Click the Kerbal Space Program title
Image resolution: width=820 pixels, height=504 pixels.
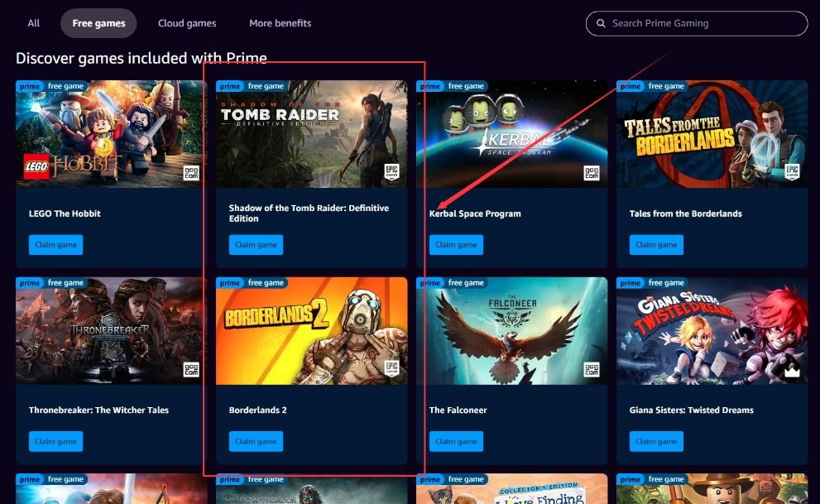pyautogui.click(x=476, y=214)
